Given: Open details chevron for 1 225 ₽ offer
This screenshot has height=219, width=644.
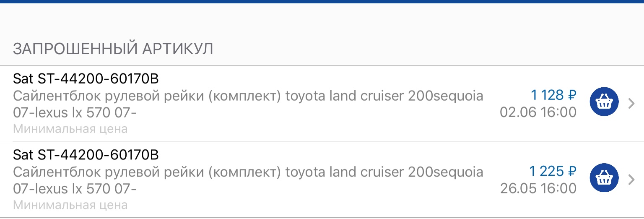Looking at the screenshot, I should point(632,180).
